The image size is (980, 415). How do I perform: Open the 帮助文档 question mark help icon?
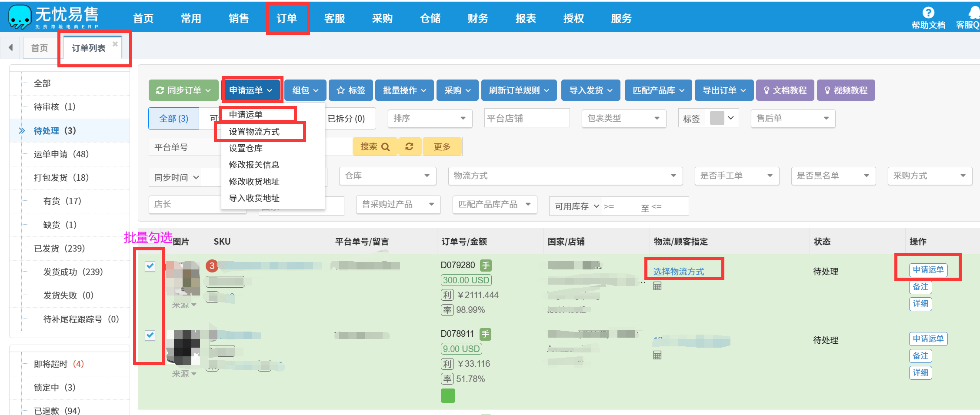click(928, 12)
